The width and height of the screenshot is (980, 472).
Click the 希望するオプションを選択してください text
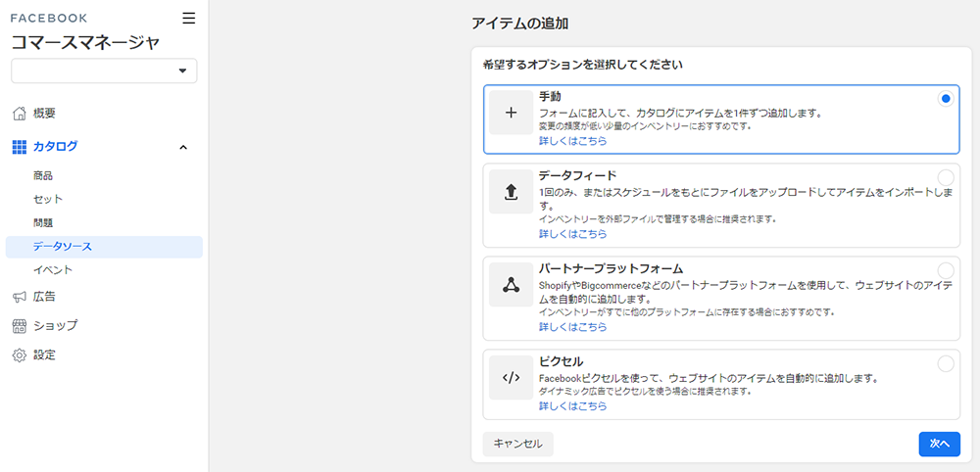[582, 65]
